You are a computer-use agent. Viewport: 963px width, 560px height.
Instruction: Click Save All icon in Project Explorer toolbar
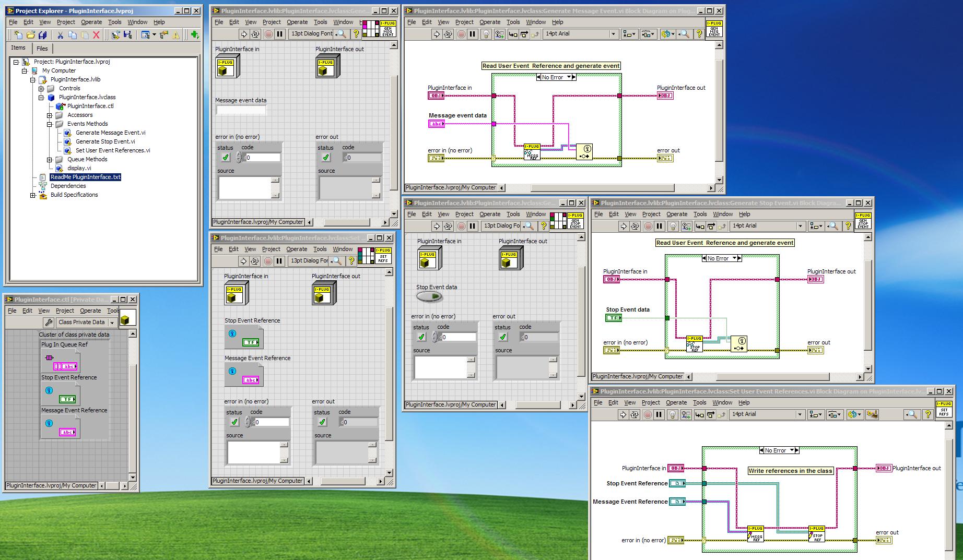coord(43,35)
